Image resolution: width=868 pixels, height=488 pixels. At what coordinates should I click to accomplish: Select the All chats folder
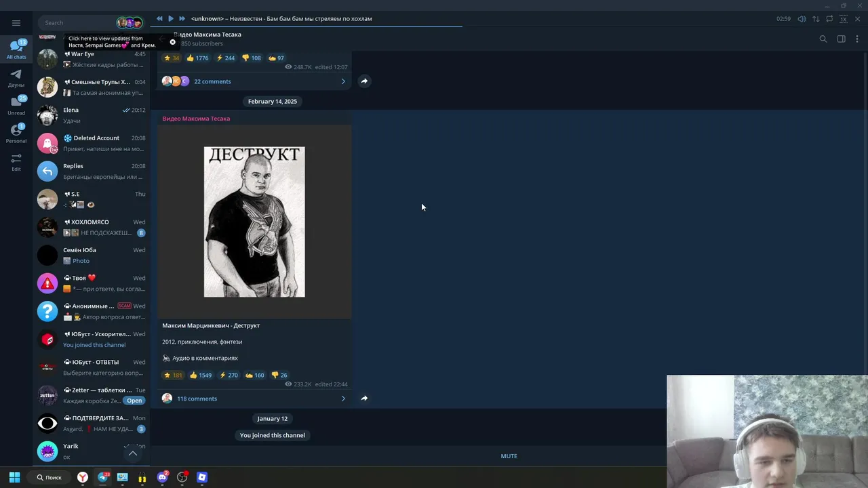pyautogui.click(x=16, y=49)
